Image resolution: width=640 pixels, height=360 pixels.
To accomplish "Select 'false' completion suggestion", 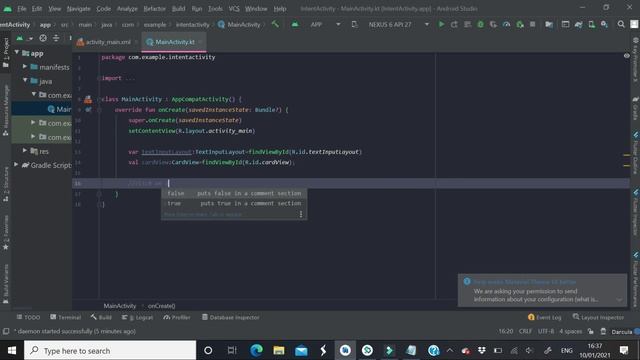I will click(234, 193).
